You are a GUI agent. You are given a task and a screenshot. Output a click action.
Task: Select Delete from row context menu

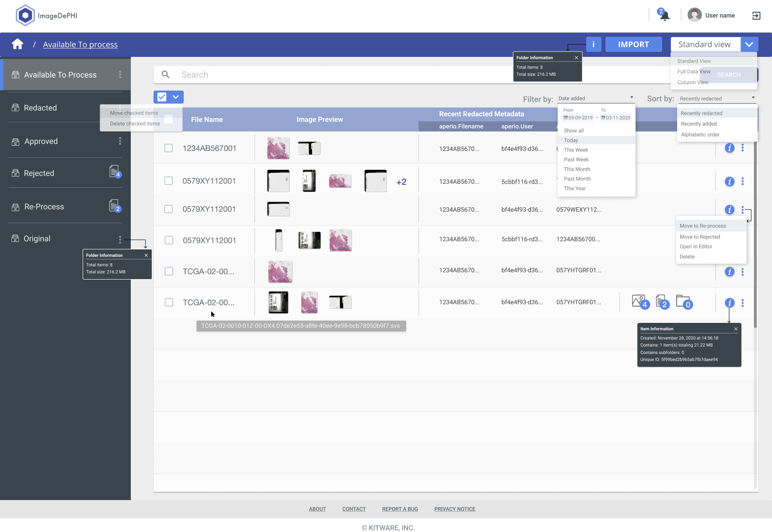(687, 256)
